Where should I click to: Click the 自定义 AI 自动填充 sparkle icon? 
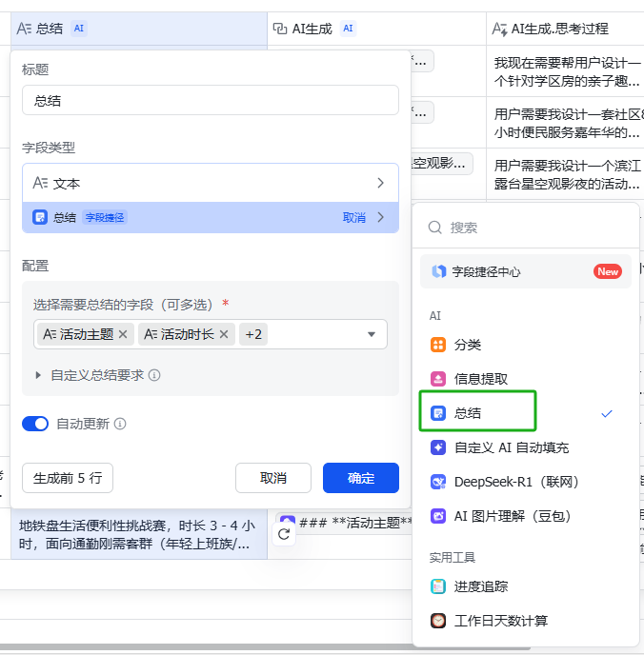[438, 447]
